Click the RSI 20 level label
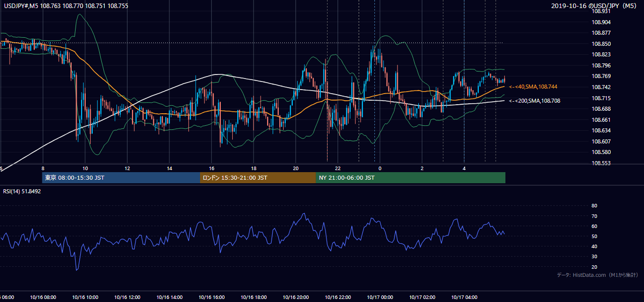Screen dimensions: 644x302 click(594, 267)
